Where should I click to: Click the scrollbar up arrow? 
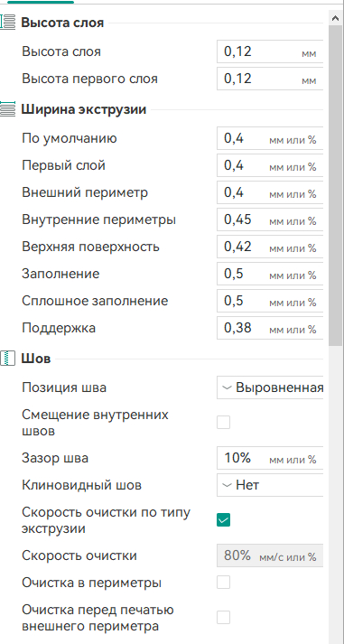(336, 18)
